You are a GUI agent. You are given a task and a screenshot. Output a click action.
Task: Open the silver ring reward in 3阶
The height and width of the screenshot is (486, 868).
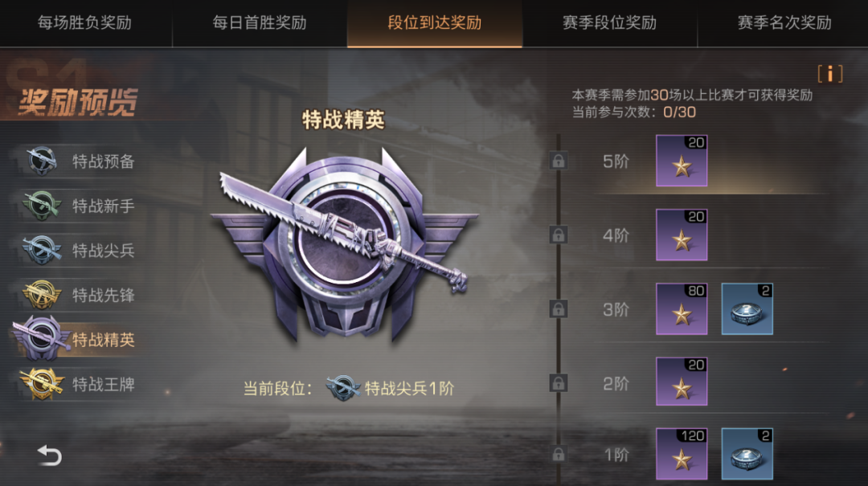(747, 308)
